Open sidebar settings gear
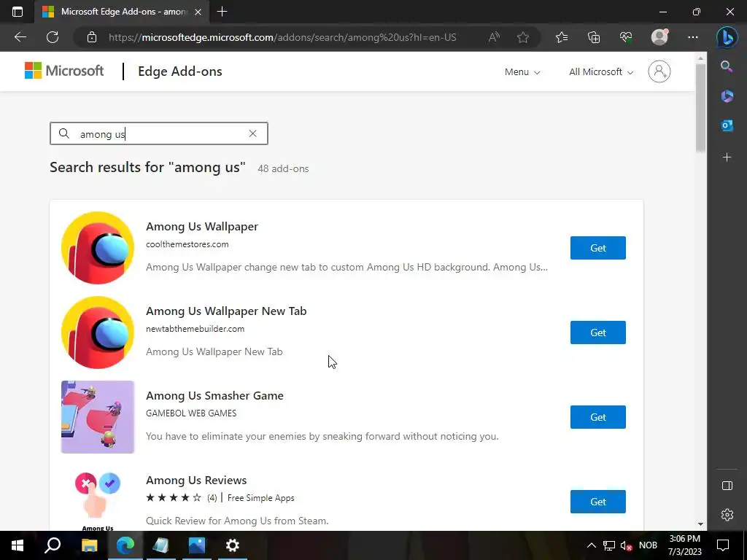 click(x=727, y=515)
